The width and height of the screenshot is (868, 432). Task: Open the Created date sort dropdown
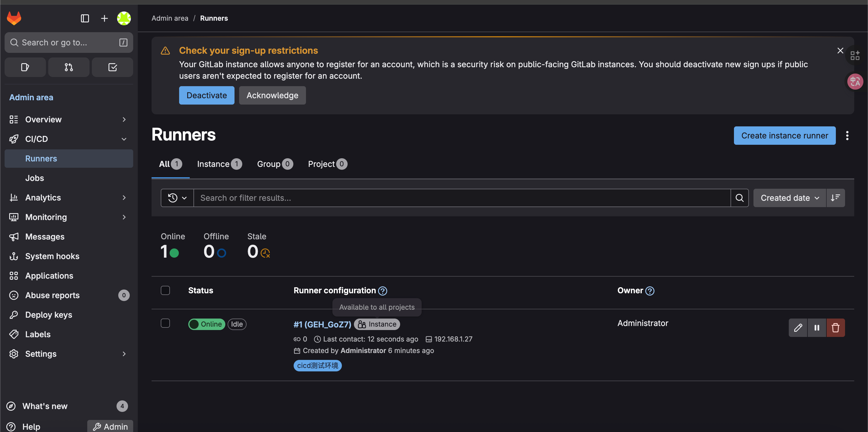(789, 198)
